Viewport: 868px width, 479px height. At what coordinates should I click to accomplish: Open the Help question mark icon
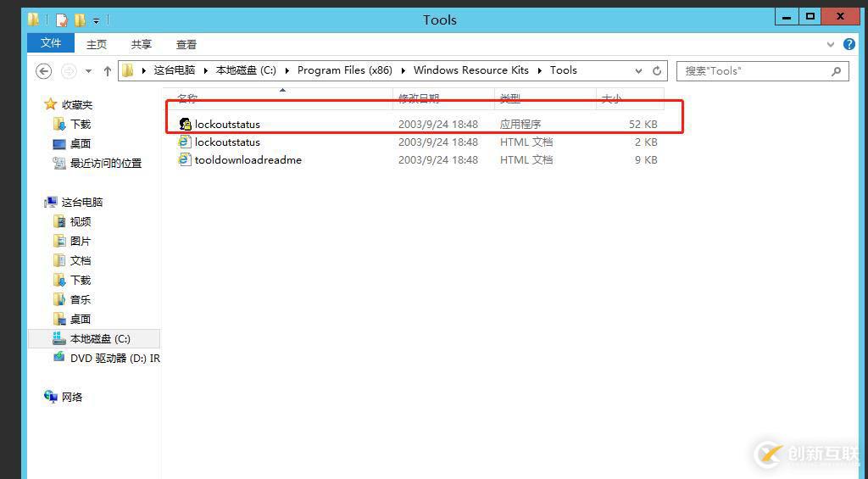coord(849,44)
